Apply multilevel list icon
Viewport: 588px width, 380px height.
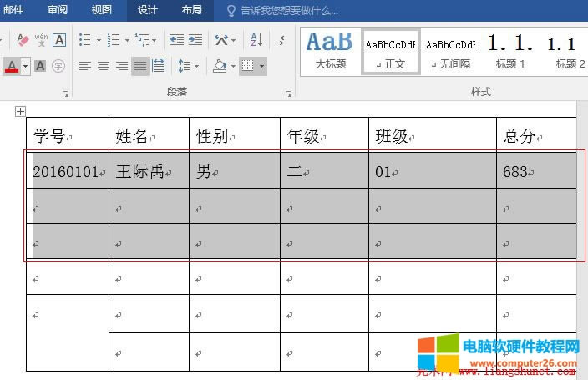(142, 40)
